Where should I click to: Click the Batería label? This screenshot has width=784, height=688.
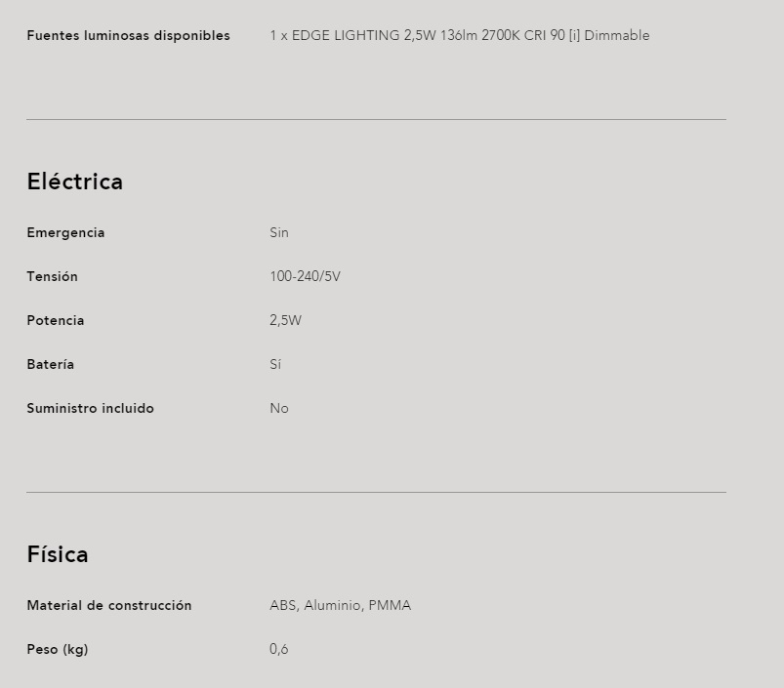[x=51, y=364]
